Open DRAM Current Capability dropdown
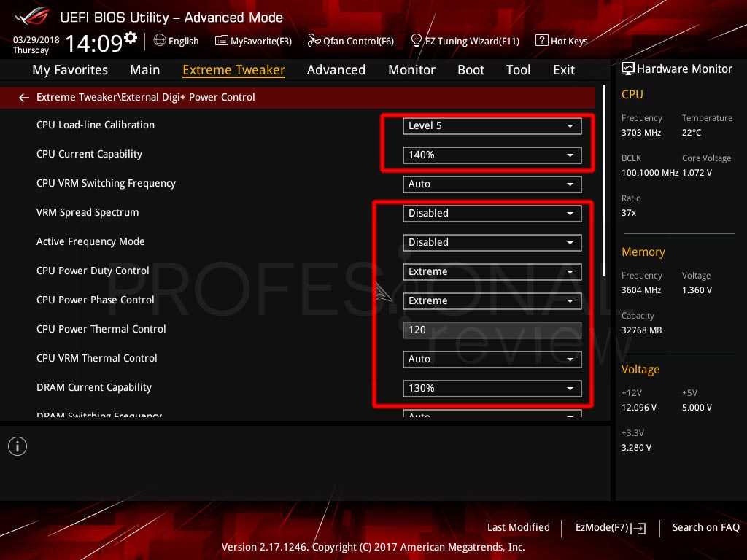The width and height of the screenshot is (747, 560). click(492, 388)
